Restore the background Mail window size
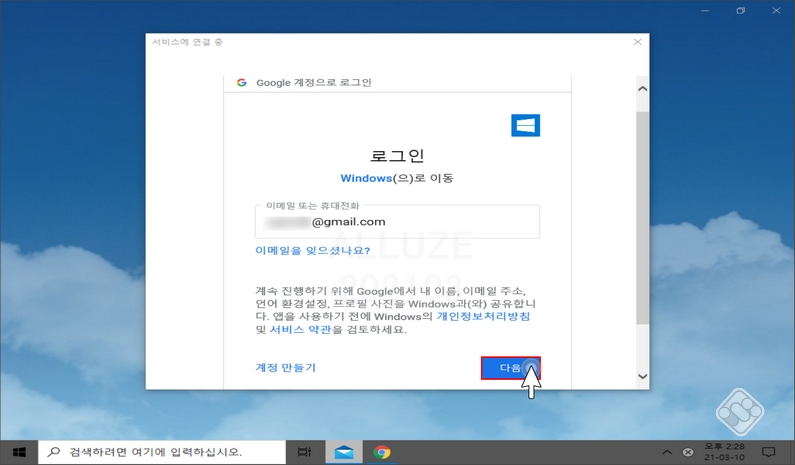The height and width of the screenshot is (465, 795). point(741,11)
